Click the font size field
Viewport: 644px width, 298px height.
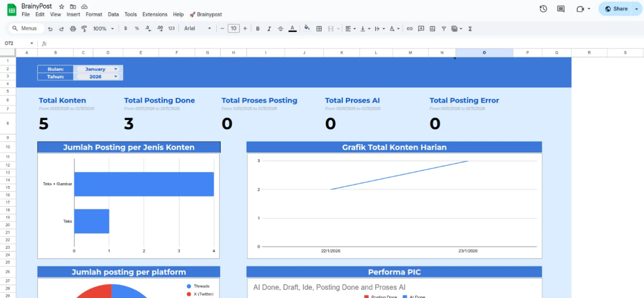pyautogui.click(x=234, y=29)
